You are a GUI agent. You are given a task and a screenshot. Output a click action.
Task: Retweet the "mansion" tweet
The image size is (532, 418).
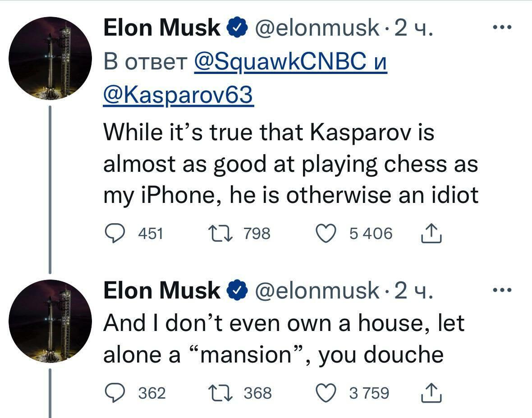click(x=220, y=393)
